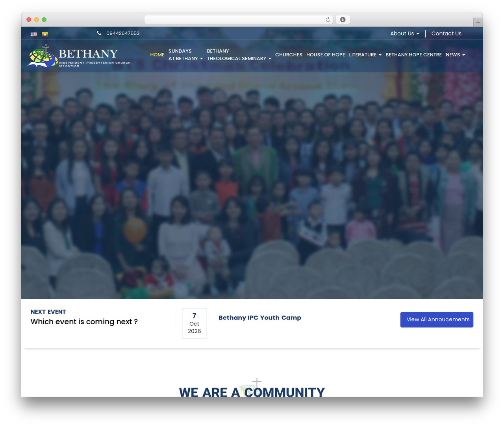Click the 'NEXT EVENT' heading text
The image size is (504, 427).
tap(48, 312)
